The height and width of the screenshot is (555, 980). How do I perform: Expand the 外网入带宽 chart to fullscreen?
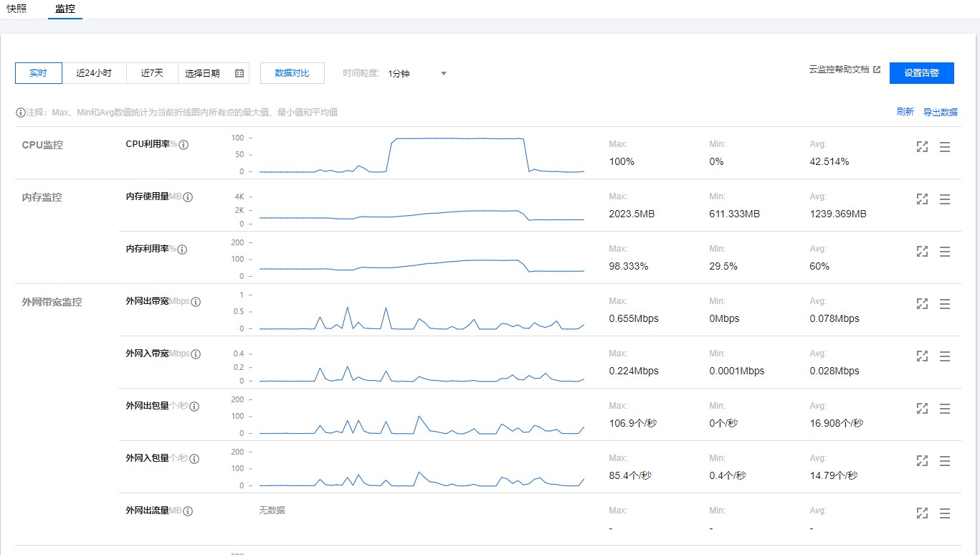[922, 356]
